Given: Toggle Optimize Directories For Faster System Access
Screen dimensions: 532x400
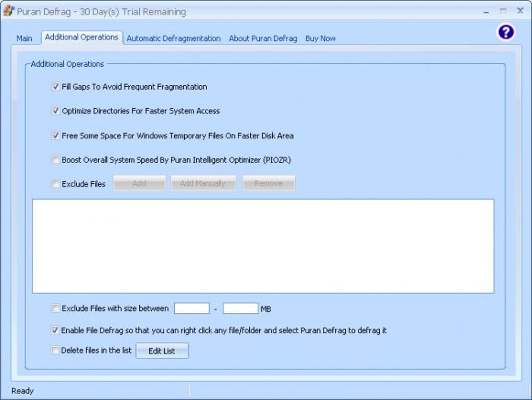Looking at the screenshot, I should pos(56,111).
